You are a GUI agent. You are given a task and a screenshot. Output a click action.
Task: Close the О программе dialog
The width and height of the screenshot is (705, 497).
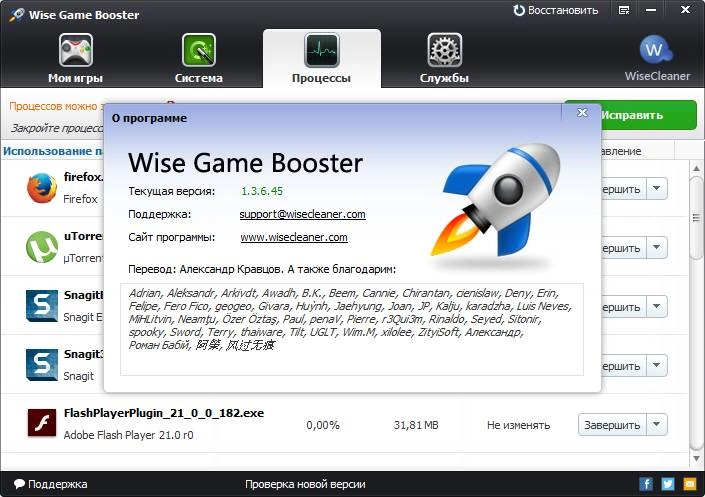[x=582, y=112]
